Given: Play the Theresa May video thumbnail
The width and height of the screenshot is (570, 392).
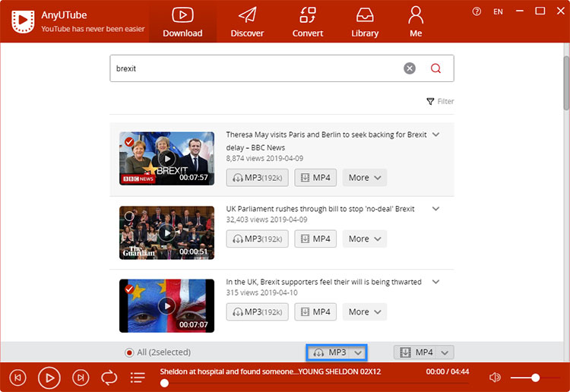Looking at the screenshot, I should (x=167, y=159).
